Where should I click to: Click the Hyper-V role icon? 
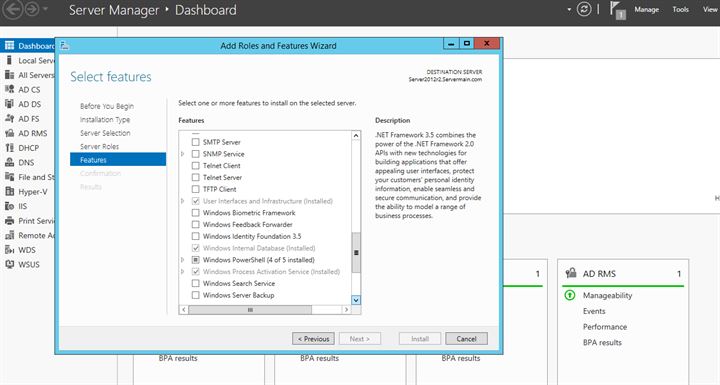coord(9,192)
